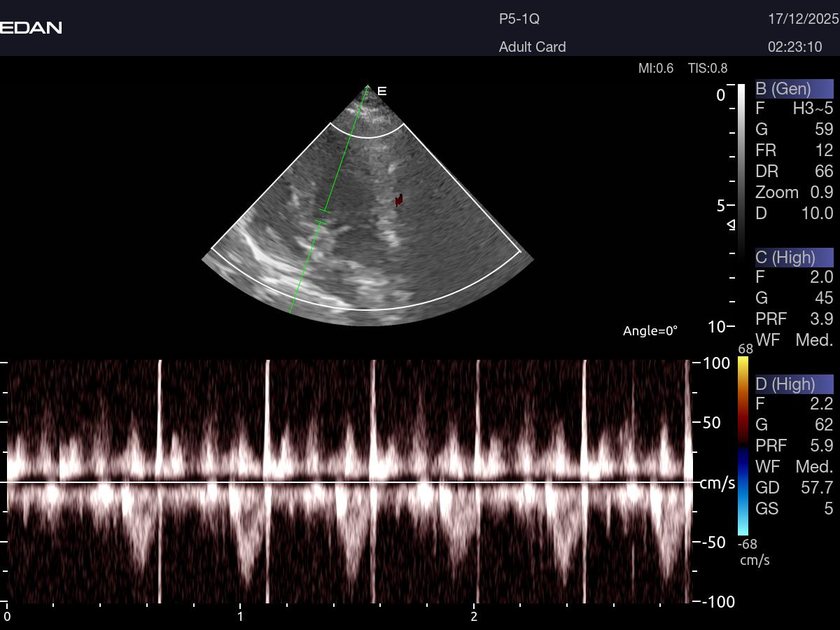Click the EDAN logo in the header
The width and height of the screenshot is (840, 630).
click(31, 28)
